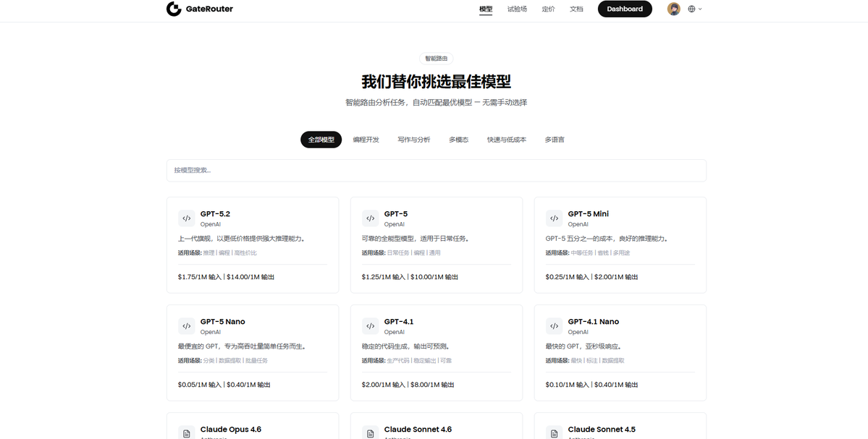Click the OpenAI label under GPT-5.2

point(211,224)
